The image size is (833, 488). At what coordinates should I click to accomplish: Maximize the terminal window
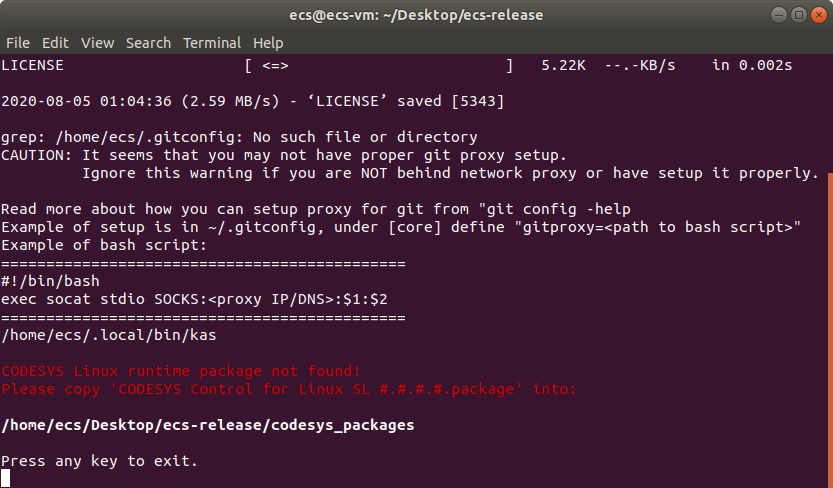click(x=798, y=15)
